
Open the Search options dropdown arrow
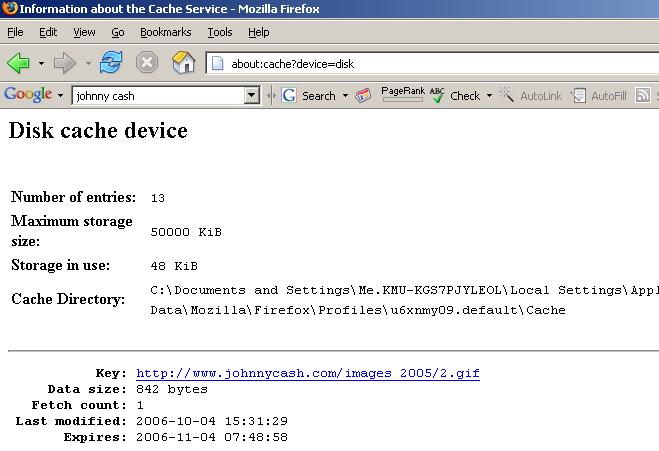(x=345, y=96)
